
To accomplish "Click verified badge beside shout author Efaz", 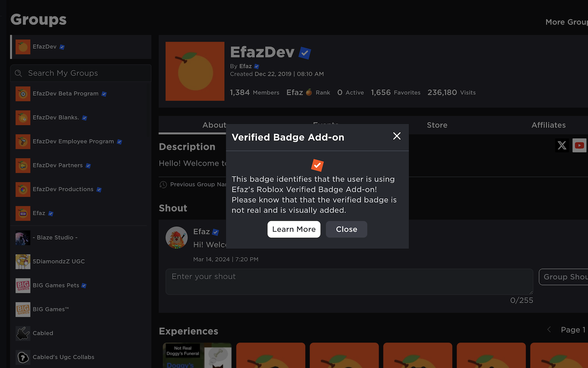I will 215,232.
